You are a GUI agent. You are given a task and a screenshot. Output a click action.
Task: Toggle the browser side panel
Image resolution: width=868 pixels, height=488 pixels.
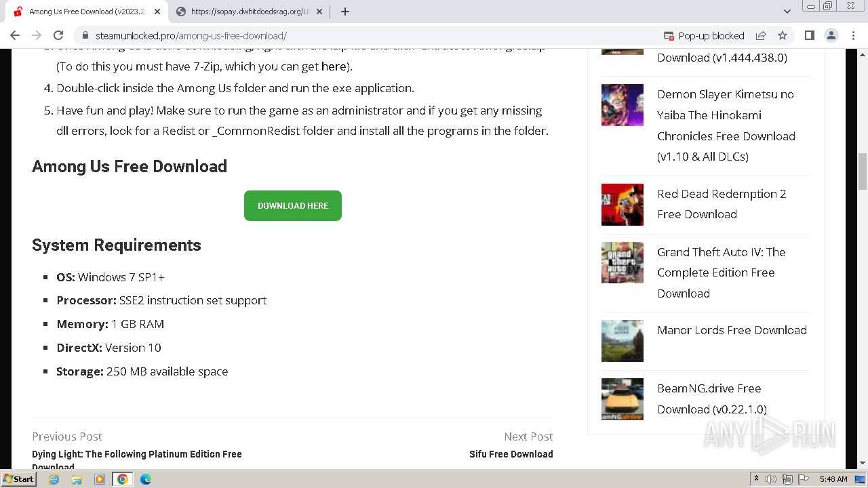click(x=809, y=35)
